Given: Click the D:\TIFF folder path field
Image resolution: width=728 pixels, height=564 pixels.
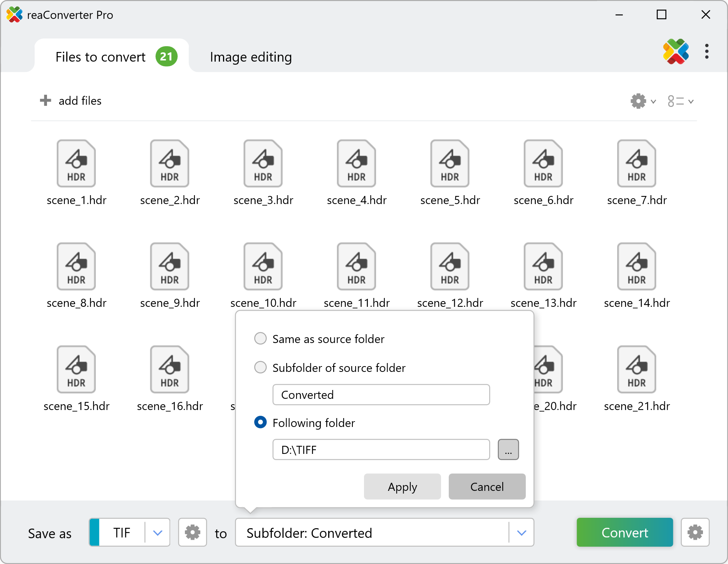Looking at the screenshot, I should click(x=381, y=450).
